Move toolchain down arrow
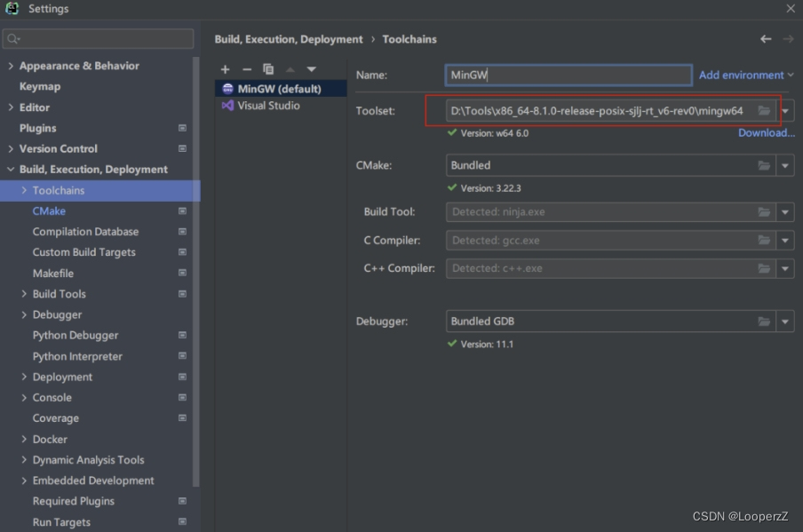Image resolution: width=803 pixels, height=532 pixels. (312, 69)
